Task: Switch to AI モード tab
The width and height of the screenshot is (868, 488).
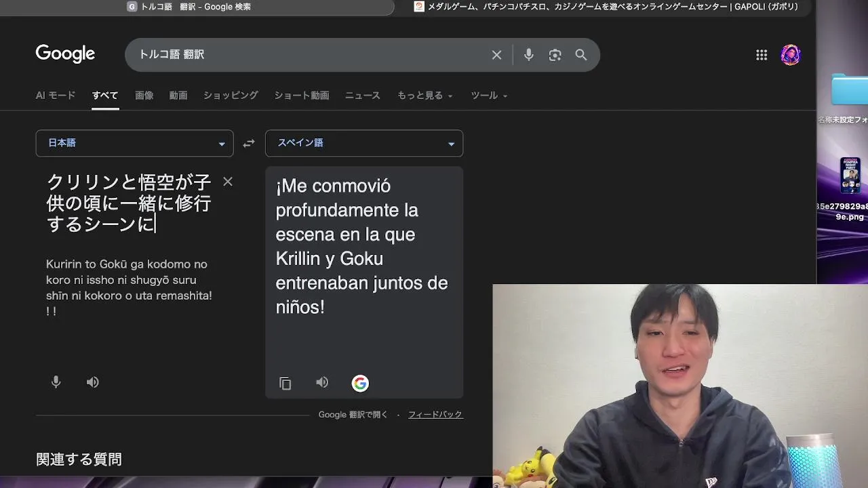Action: (x=56, y=96)
